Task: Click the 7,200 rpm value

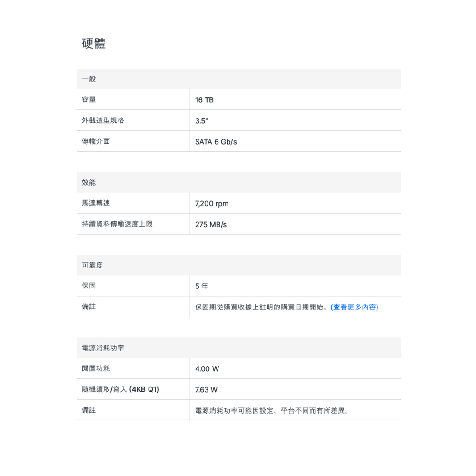Action: pos(212,204)
